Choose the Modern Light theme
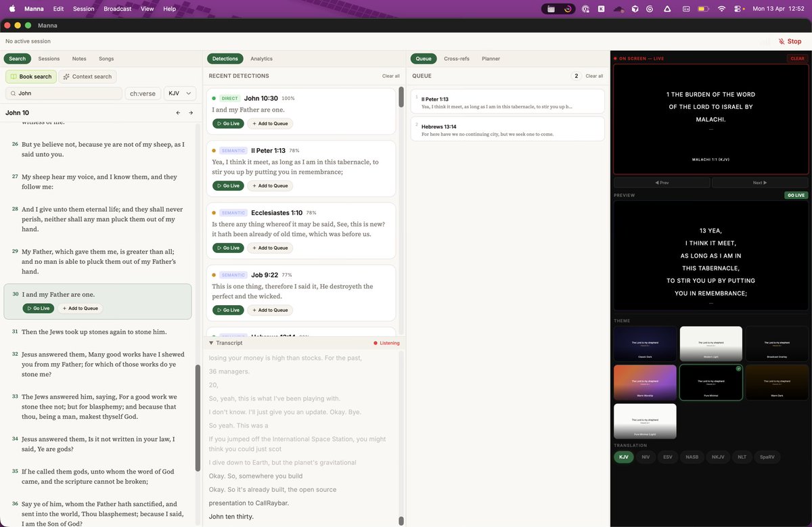Screen dimensions: 812x527 click(x=711, y=344)
